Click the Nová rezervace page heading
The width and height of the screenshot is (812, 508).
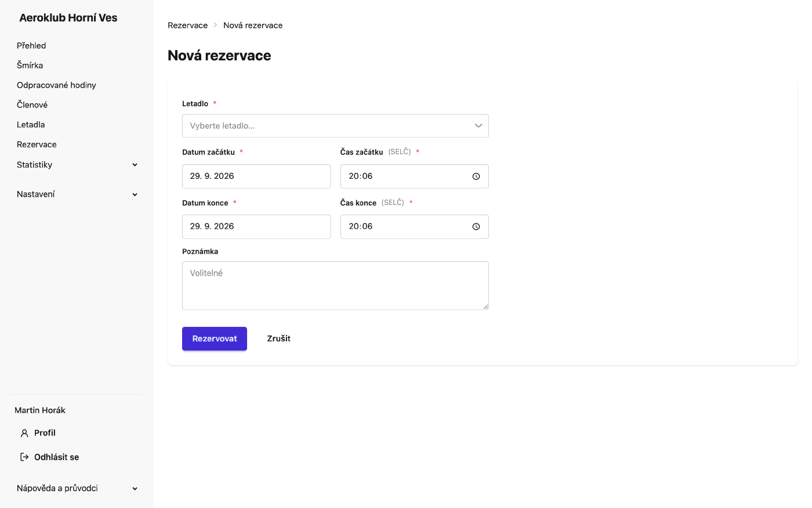click(x=219, y=56)
